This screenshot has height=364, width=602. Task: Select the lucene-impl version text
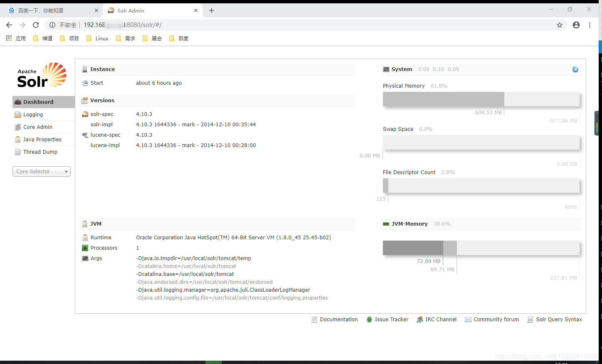click(x=196, y=145)
